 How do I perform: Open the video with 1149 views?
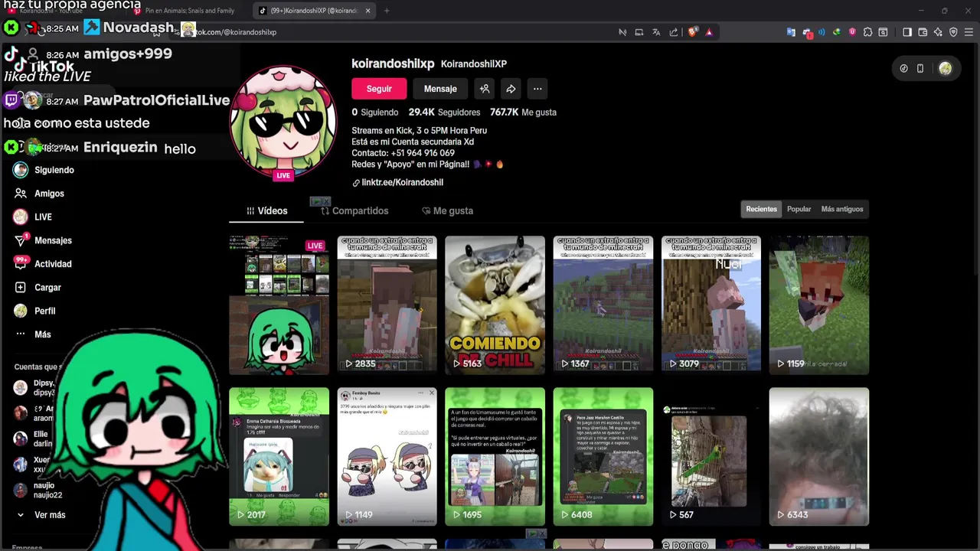387,456
